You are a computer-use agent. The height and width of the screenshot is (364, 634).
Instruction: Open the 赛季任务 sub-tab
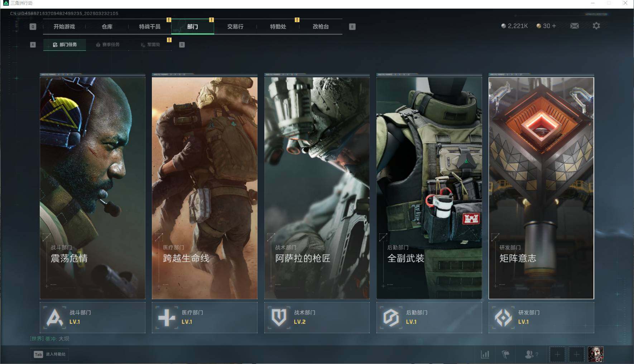[x=107, y=45]
